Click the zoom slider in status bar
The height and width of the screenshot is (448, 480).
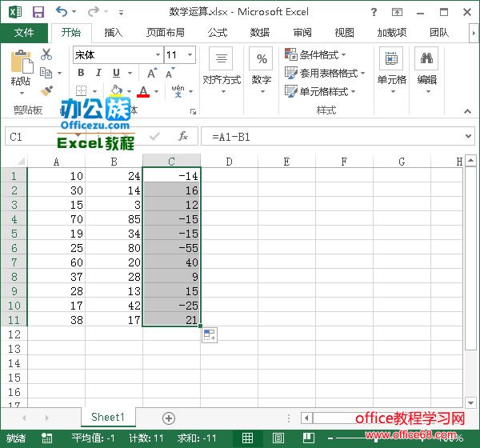tap(376, 438)
